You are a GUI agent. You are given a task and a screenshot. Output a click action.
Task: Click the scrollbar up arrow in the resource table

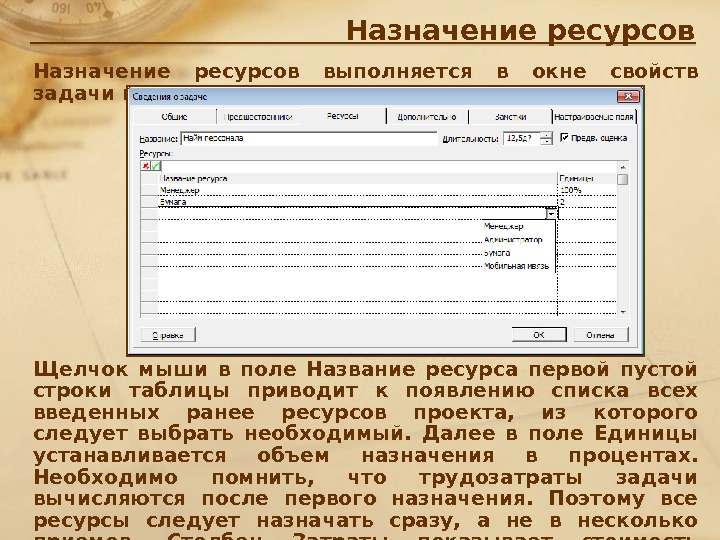coord(623,167)
